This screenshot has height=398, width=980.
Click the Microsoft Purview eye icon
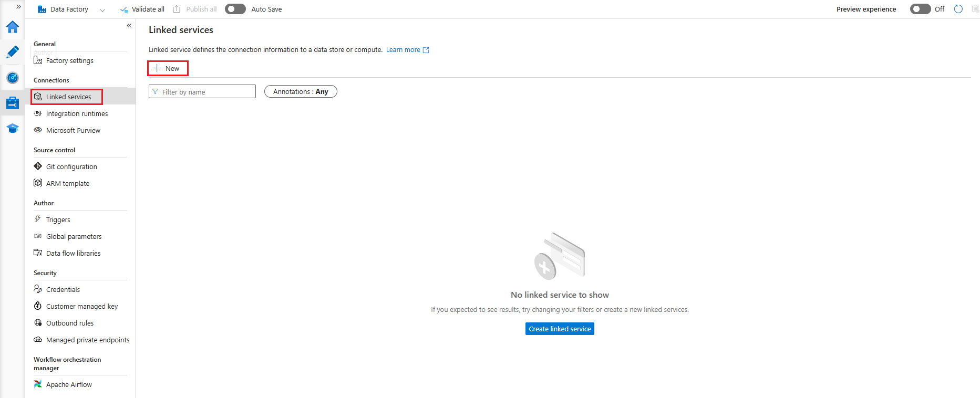coord(38,130)
